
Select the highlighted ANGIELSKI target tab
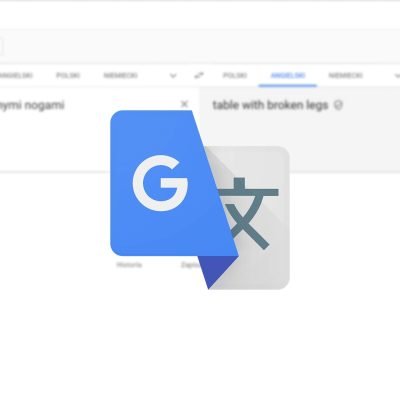click(x=288, y=76)
